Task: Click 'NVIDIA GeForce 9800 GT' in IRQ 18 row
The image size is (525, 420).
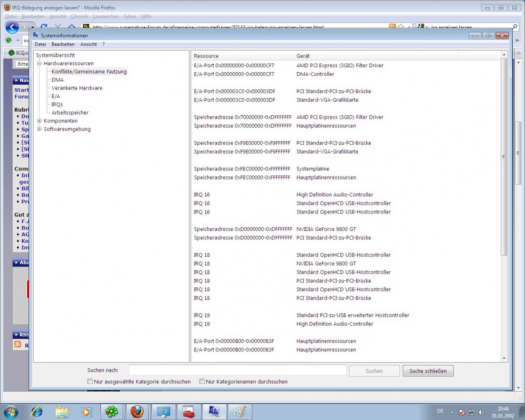Action: coord(326,264)
